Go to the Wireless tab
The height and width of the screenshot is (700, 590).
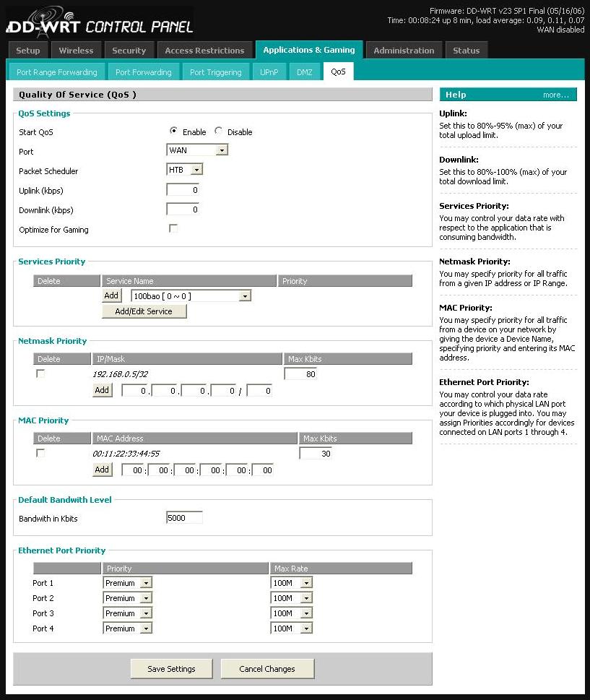pos(76,51)
